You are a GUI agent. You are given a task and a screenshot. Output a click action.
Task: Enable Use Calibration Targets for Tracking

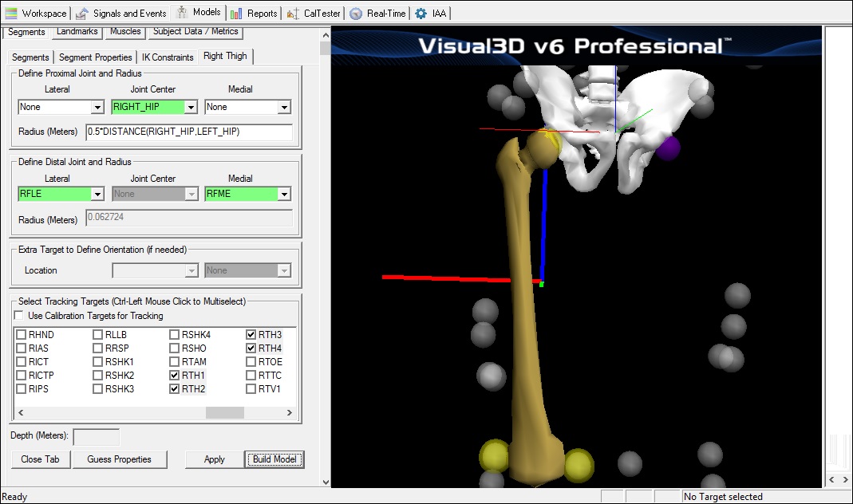20,316
